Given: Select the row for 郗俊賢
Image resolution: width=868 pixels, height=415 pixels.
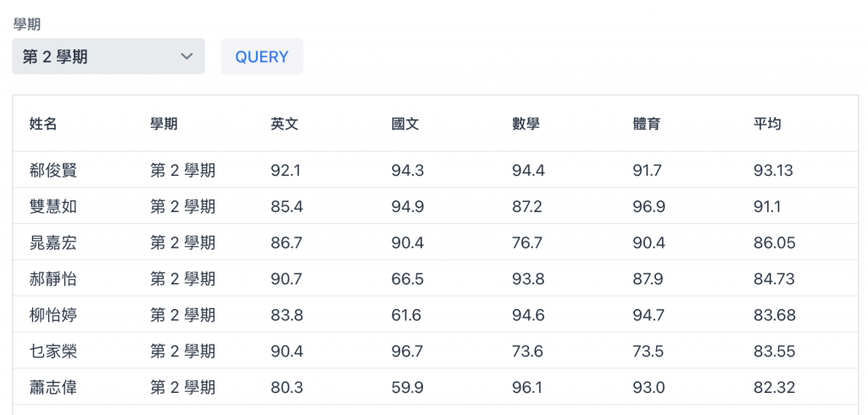Looking at the screenshot, I should [435, 170].
